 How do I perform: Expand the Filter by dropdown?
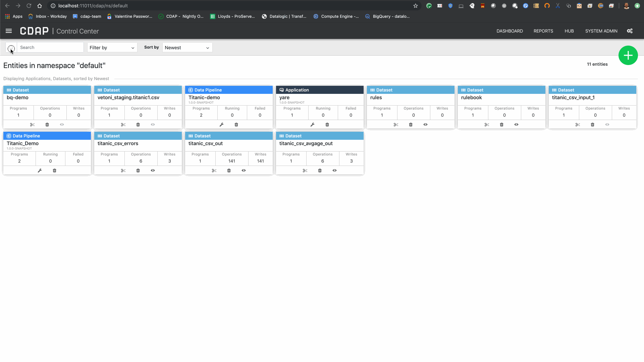pos(112,48)
